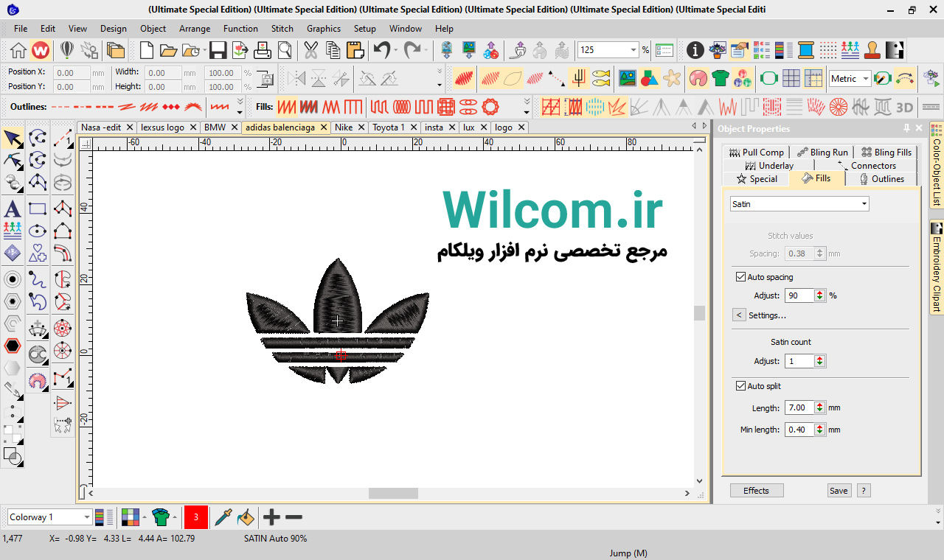Click the plus icon to add color
944x560 pixels.
click(271, 517)
